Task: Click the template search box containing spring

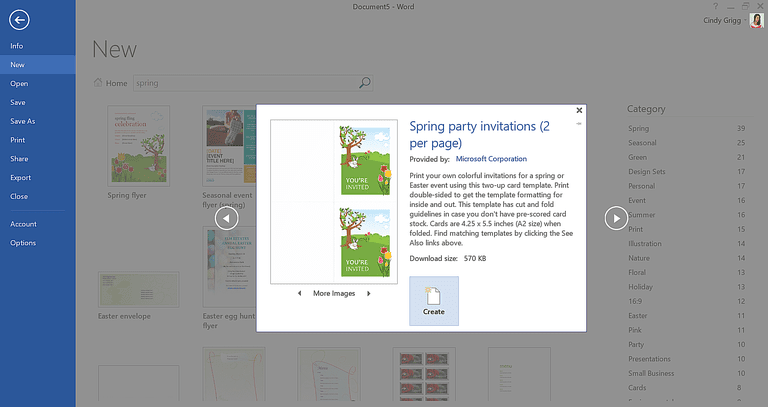Action: coord(245,83)
